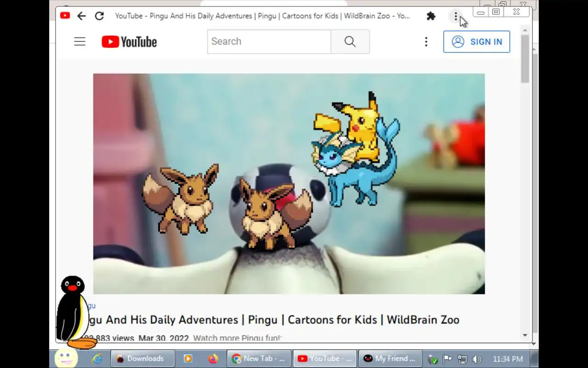Viewport: 588px width, 368px height.
Task: Click the security shield tray icon
Action: tap(432, 359)
